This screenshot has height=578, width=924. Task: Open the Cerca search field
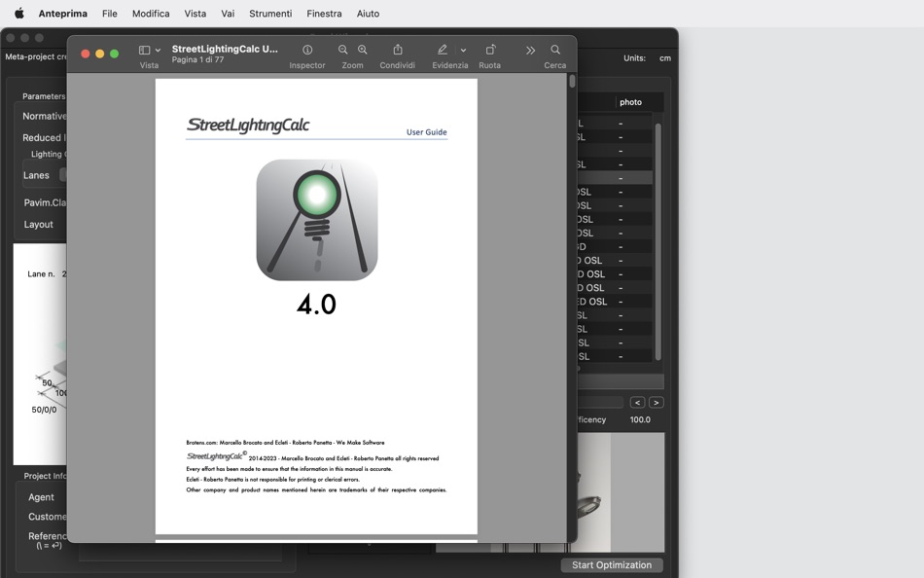555,51
